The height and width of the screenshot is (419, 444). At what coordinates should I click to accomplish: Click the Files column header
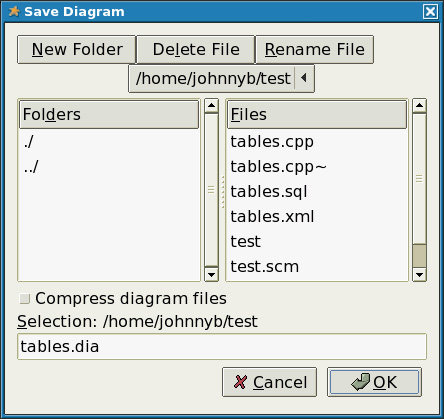317,115
